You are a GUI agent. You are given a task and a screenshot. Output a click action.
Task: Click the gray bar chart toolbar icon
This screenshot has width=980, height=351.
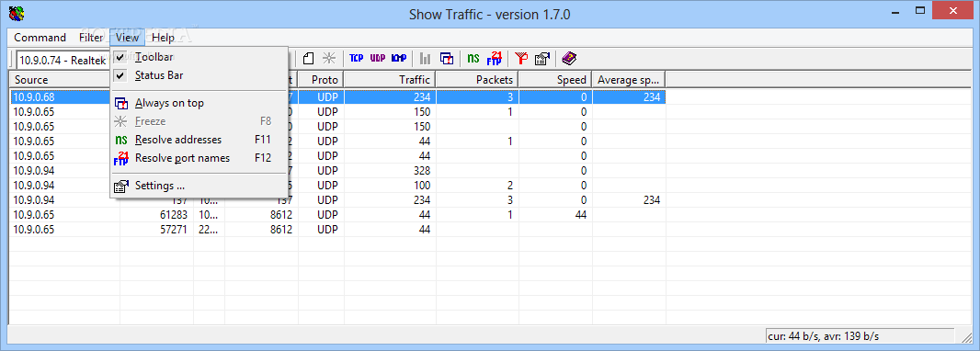click(425, 59)
